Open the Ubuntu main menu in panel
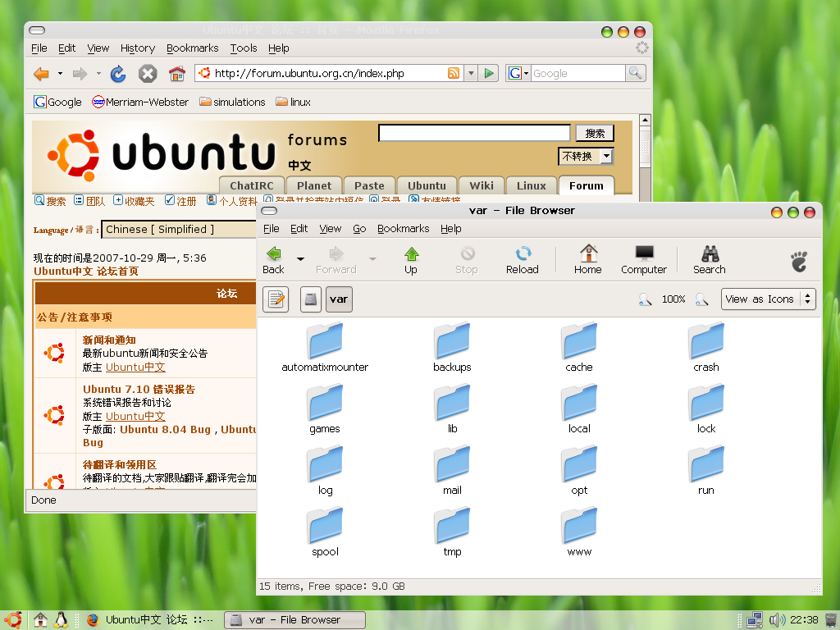The height and width of the screenshot is (630, 840). click(13, 620)
